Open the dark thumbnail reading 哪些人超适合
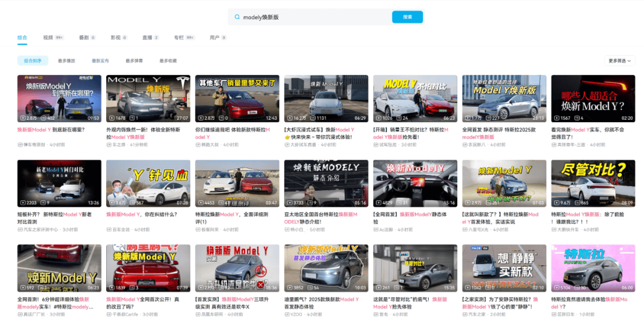 click(x=593, y=98)
